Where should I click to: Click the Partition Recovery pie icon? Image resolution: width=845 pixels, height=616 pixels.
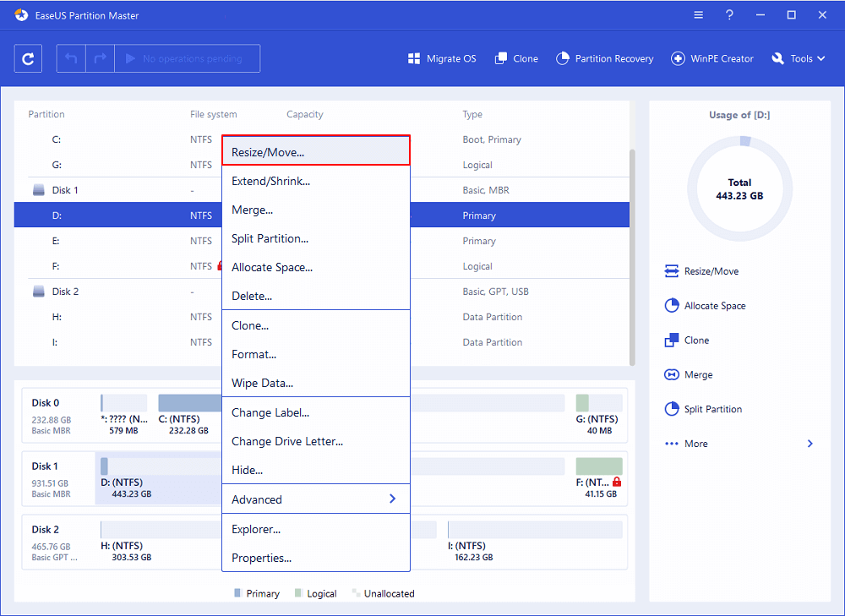pyautogui.click(x=562, y=58)
